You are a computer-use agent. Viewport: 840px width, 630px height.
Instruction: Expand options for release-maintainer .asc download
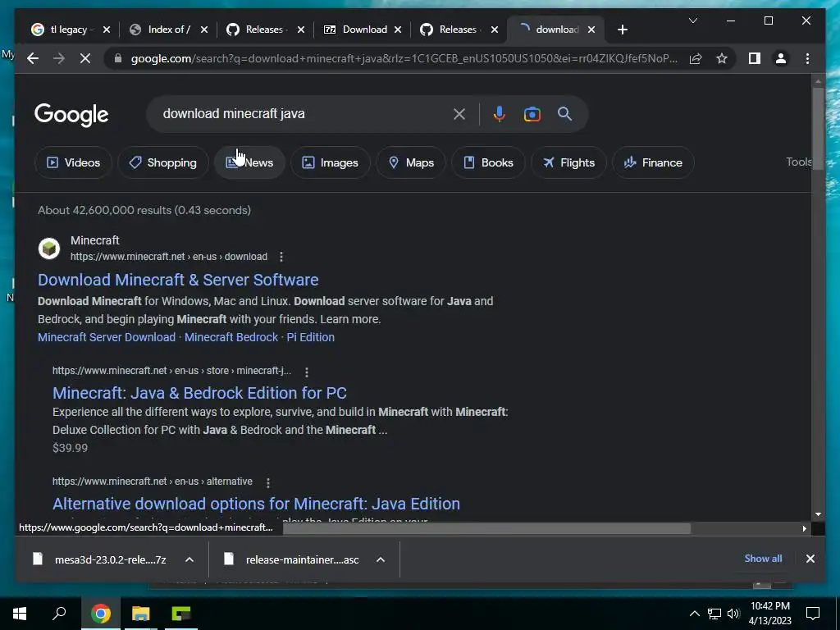coord(381,559)
